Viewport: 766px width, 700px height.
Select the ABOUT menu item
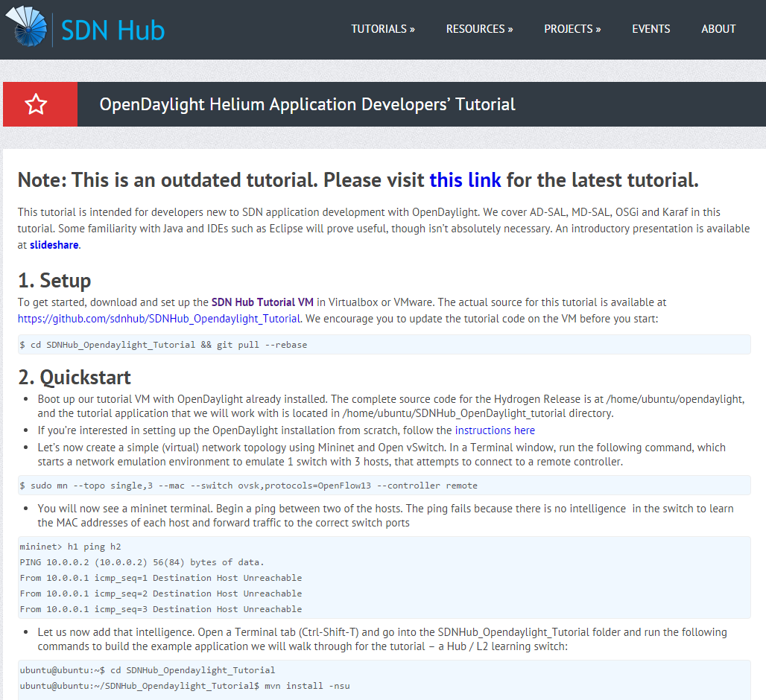718,29
